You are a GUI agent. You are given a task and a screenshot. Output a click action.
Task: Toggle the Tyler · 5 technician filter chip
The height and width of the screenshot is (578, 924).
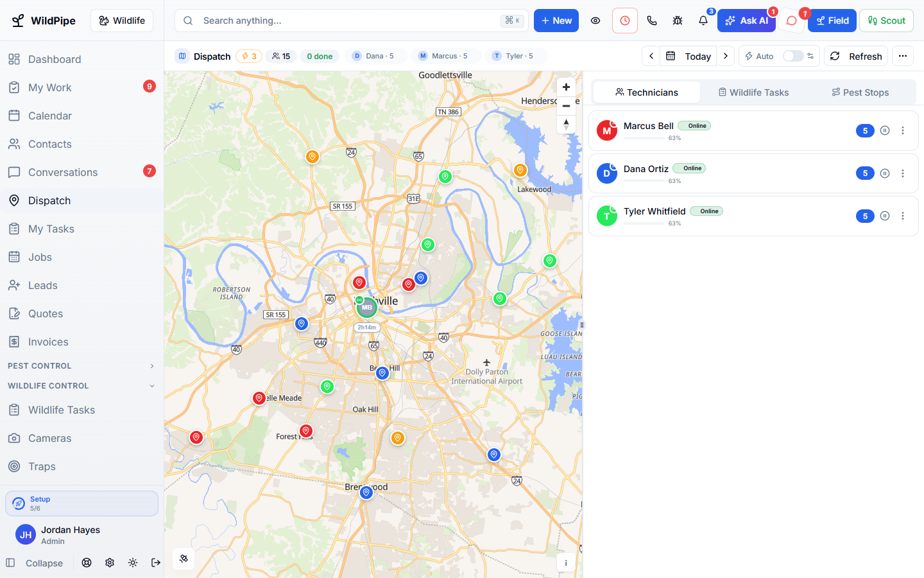(517, 56)
